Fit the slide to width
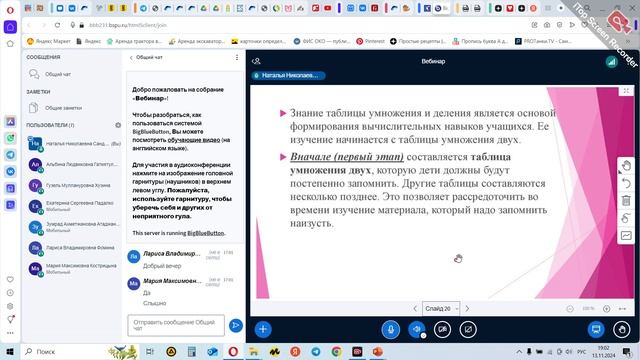This screenshot has height=360, width=640. tap(622, 309)
